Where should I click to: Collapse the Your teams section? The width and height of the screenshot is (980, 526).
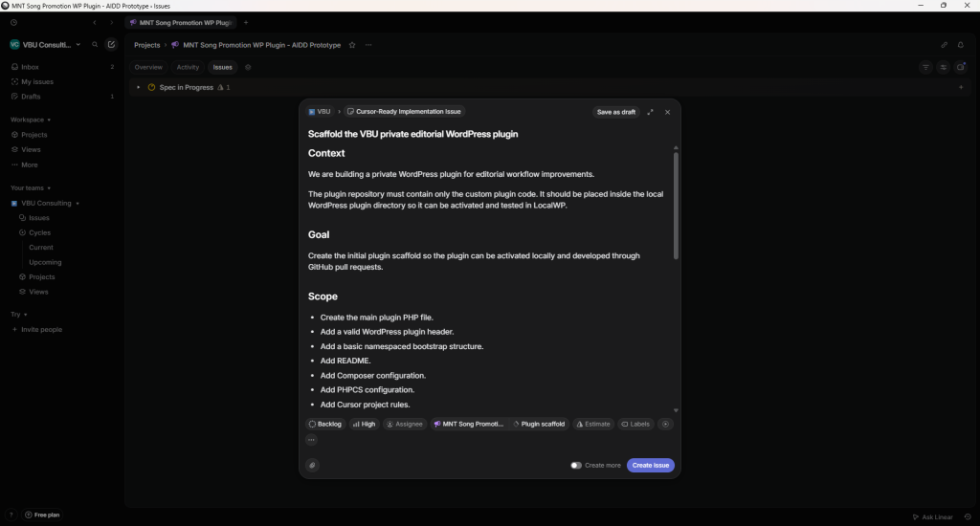30,188
